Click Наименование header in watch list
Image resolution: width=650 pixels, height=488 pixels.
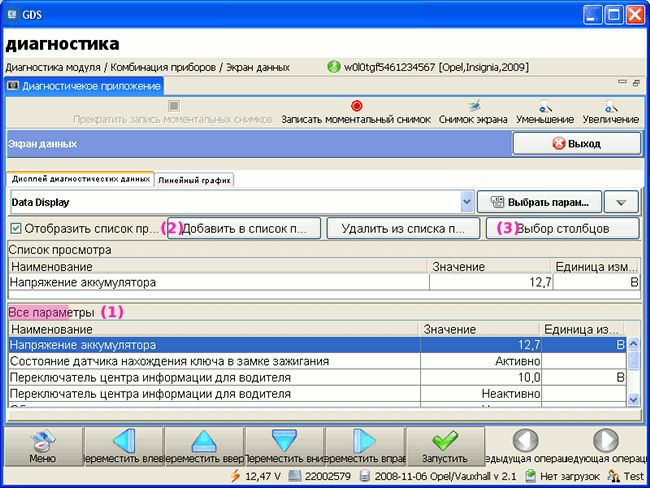[218, 267]
